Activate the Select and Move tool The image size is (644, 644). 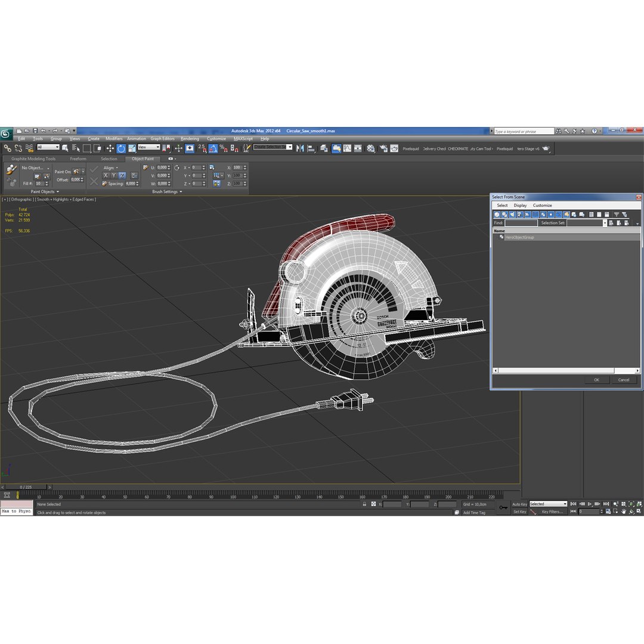pos(110,148)
